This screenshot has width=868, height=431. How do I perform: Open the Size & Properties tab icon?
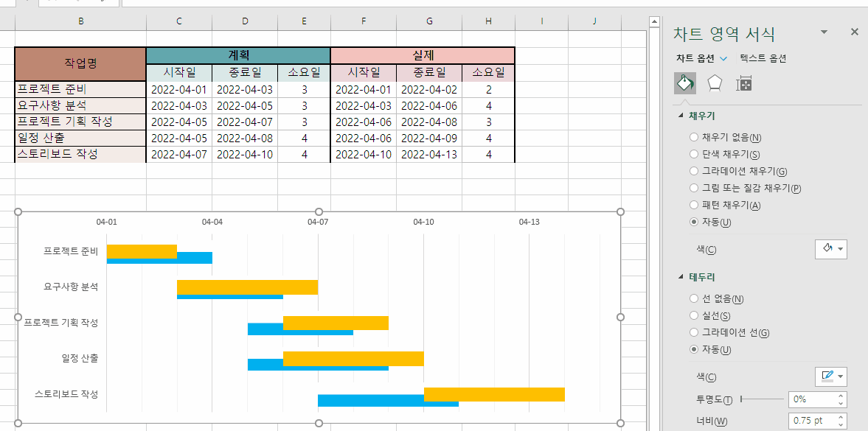(743, 83)
